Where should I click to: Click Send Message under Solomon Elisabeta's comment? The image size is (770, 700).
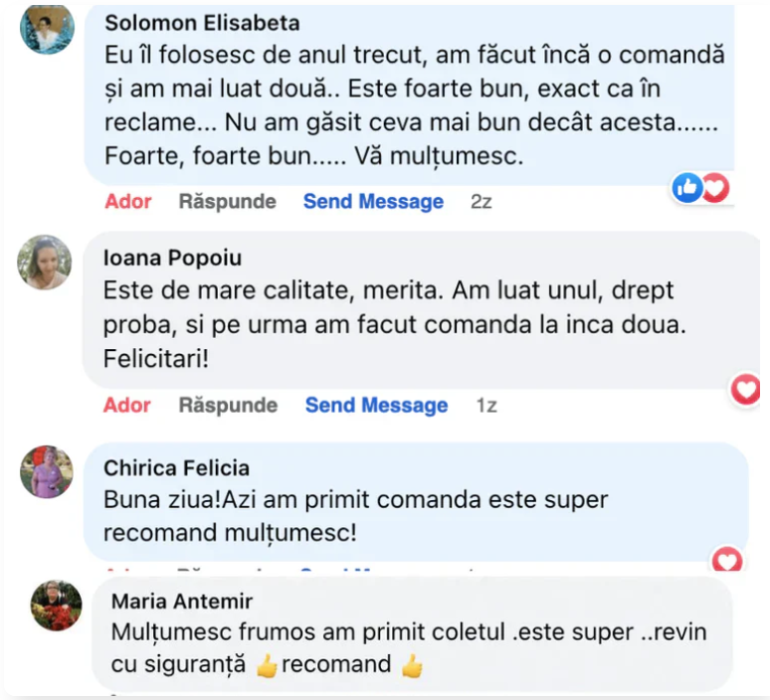(373, 202)
